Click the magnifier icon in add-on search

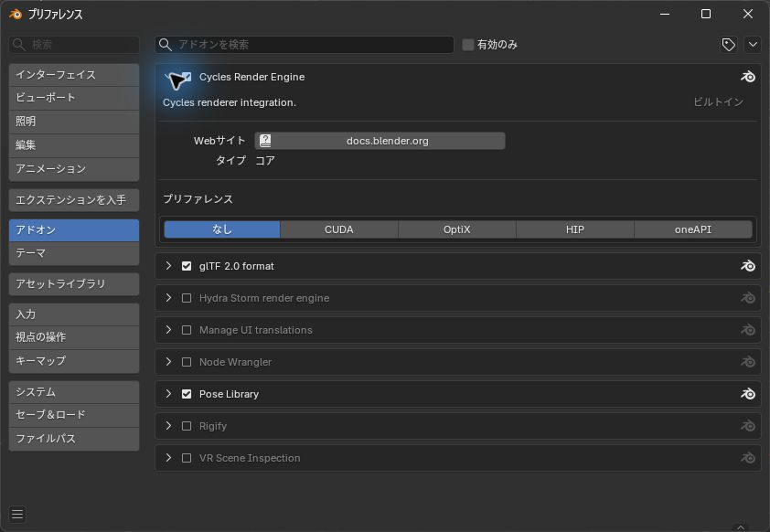166,45
